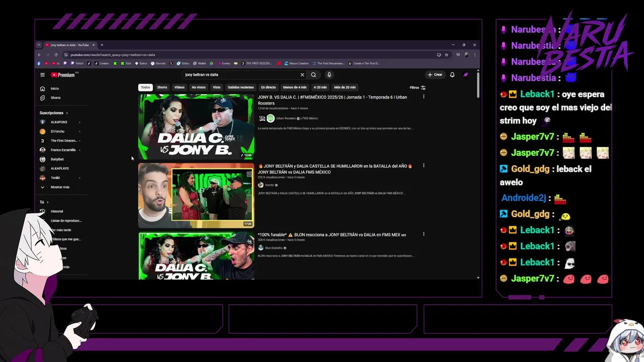Select the Todos filter chip
Image resolution: width=644 pixels, height=362 pixels.
click(145, 87)
